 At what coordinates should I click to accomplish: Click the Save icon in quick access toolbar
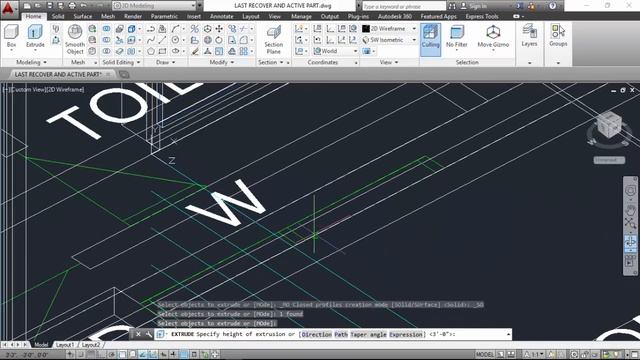point(49,6)
